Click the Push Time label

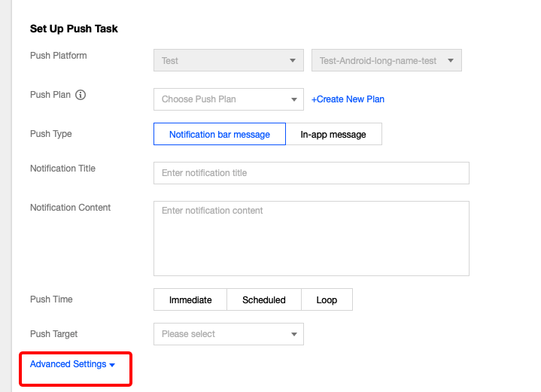(x=51, y=299)
